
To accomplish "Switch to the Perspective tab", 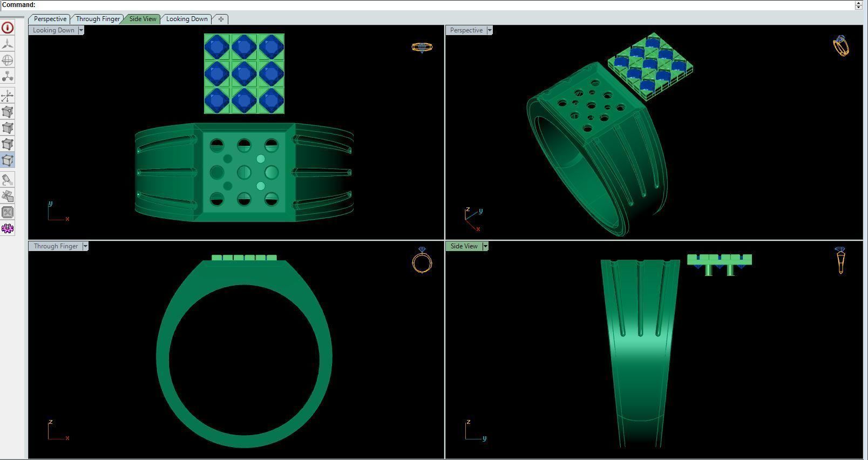I will (x=50, y=19).
